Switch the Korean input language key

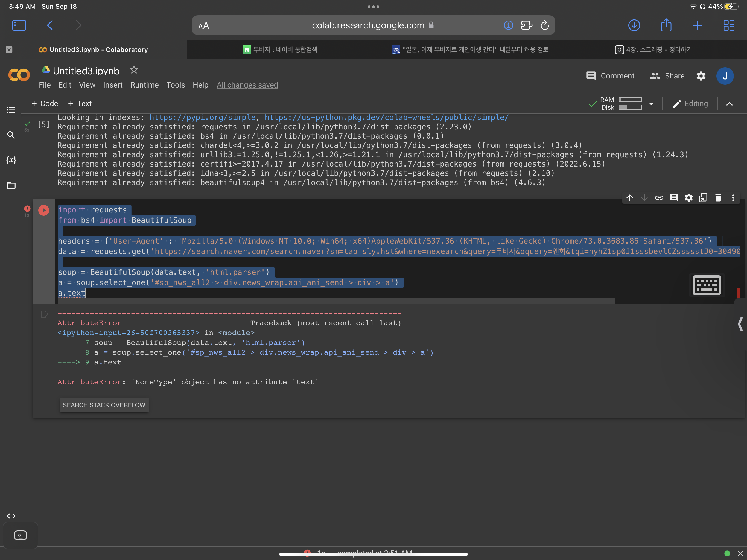[20, 535]
